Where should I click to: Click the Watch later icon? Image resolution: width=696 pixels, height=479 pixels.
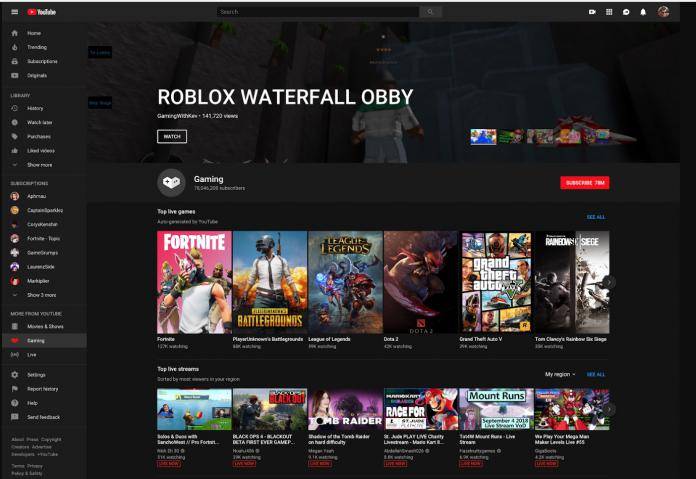pos(15,122)
